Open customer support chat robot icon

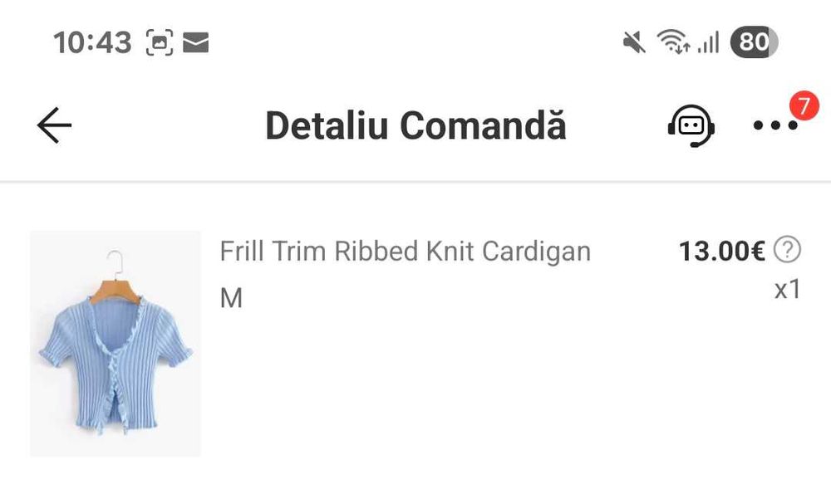click(x=691, y=126)
